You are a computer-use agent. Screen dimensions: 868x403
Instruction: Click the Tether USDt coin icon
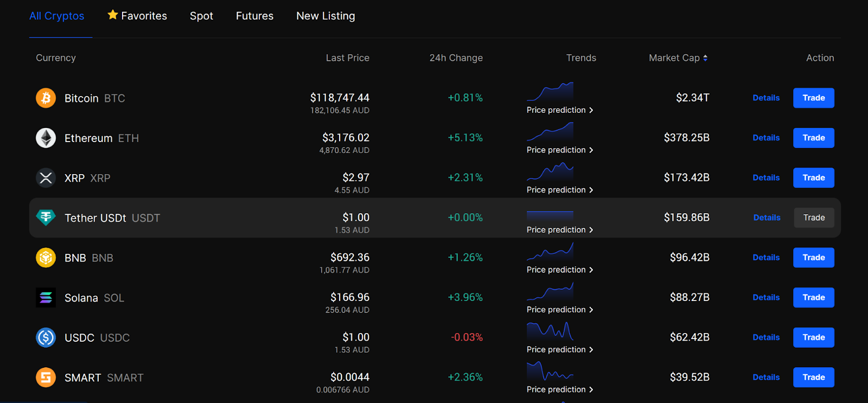tap(46, 218)
